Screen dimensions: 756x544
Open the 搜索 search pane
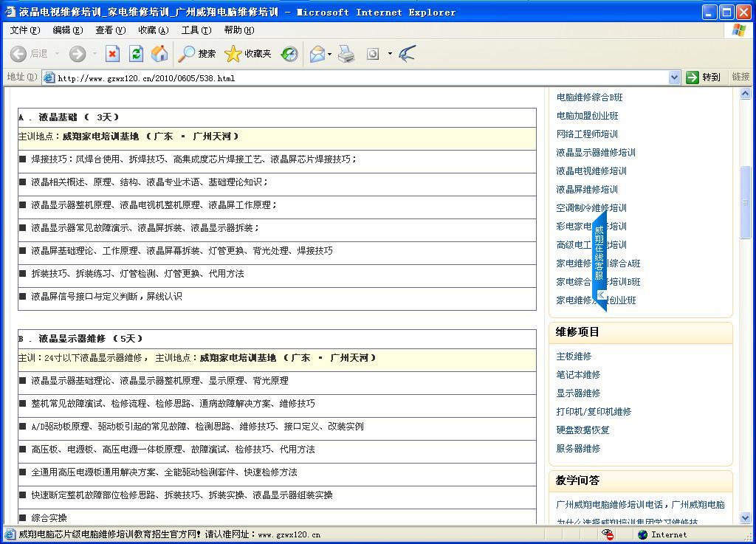coord(197,54)
